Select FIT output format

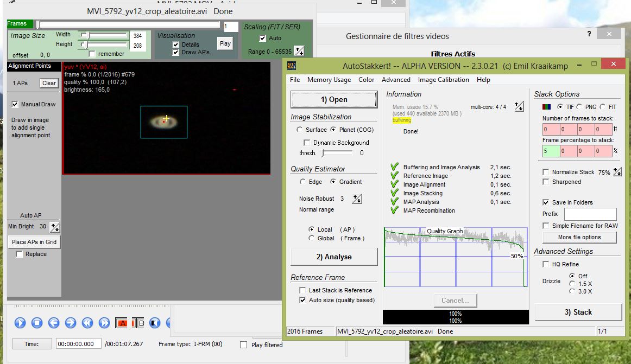click(602, 107)
